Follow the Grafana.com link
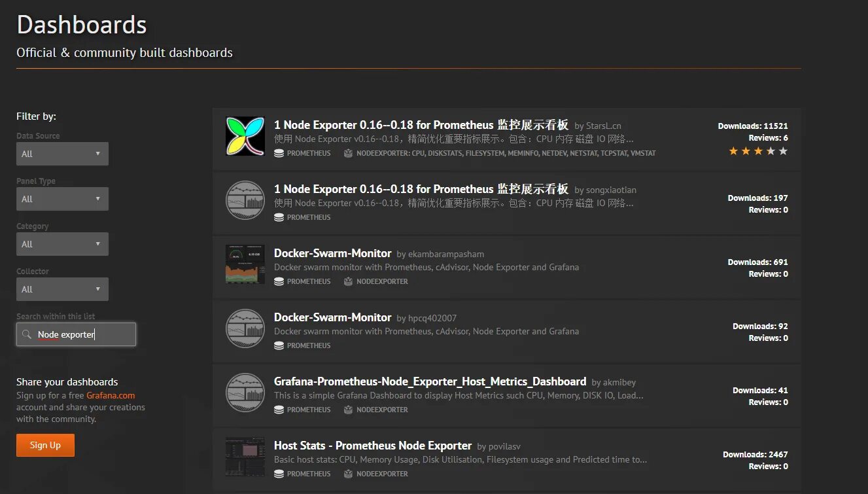The width and height of the screenshot is (868, 494). point(111,395)
